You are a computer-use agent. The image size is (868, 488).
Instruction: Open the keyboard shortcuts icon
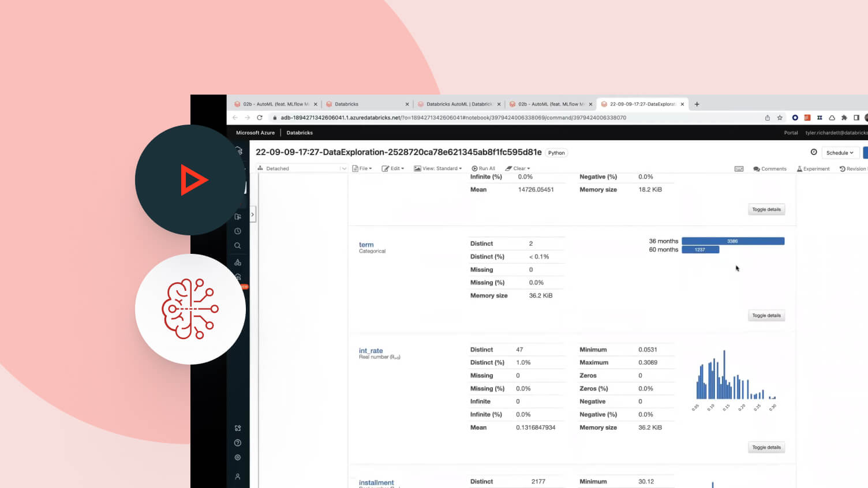739,169
